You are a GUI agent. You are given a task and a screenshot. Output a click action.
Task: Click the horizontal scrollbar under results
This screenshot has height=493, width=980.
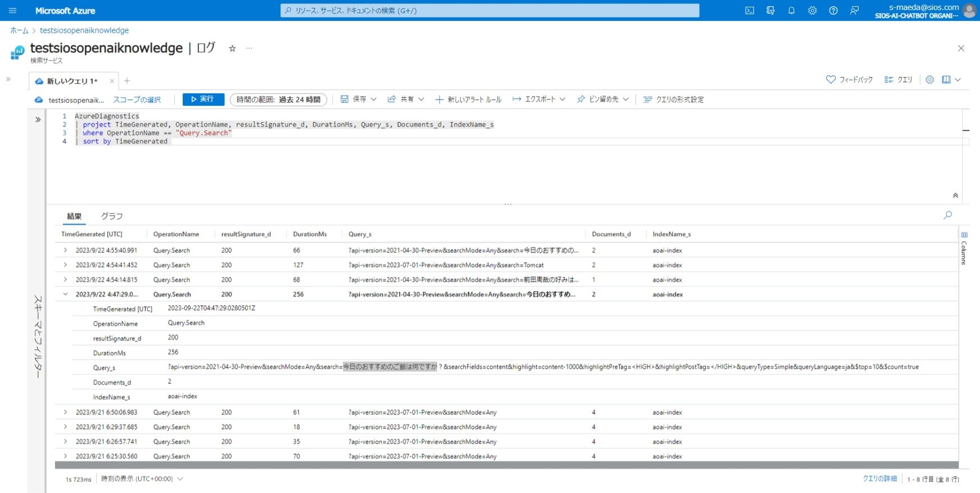tap(506, 465)
